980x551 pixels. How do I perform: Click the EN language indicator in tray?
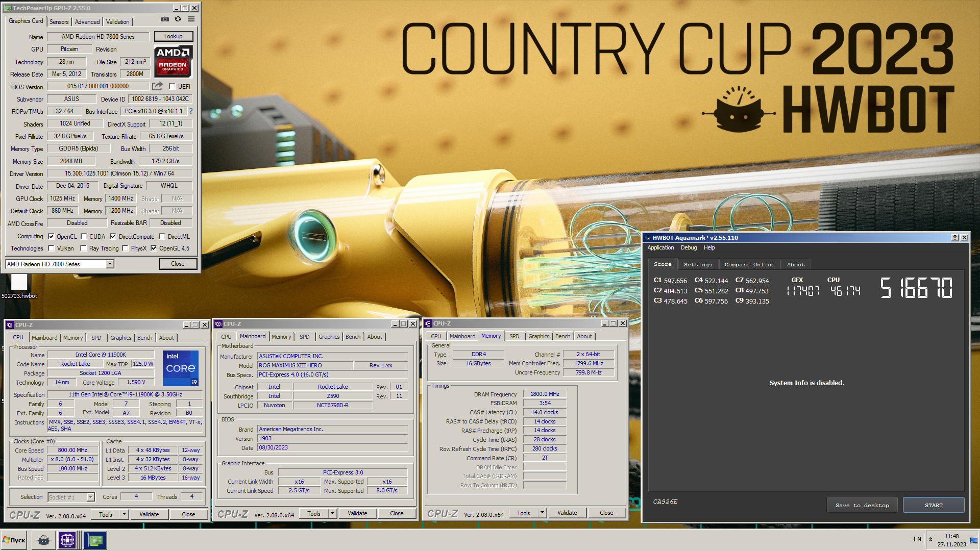pyautogui.click(x=917, y=539)
